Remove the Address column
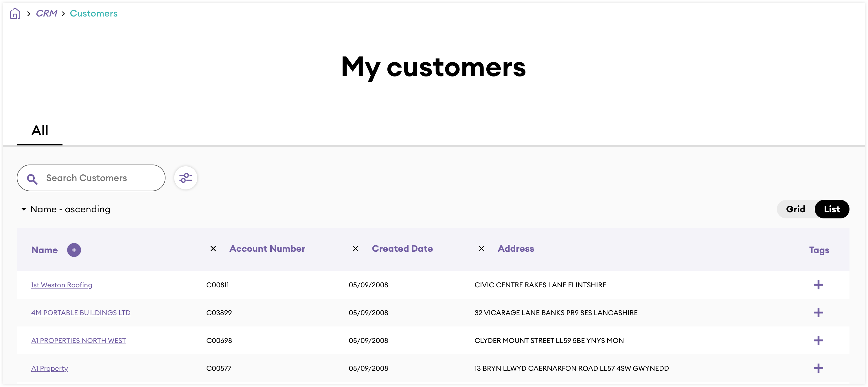Image resolution: width=868 pixels, height=387 pixels. (481, 249)
